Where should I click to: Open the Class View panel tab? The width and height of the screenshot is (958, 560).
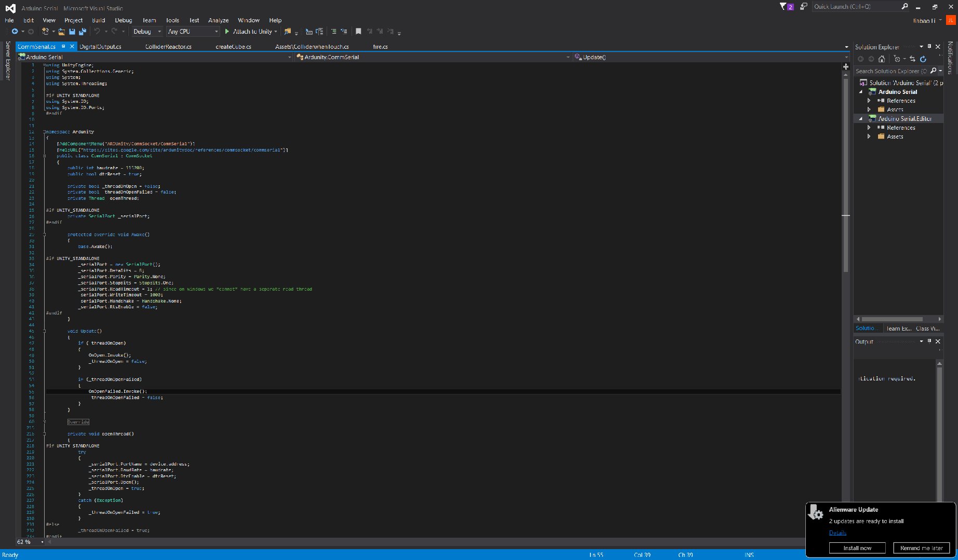tap(928, 329)
